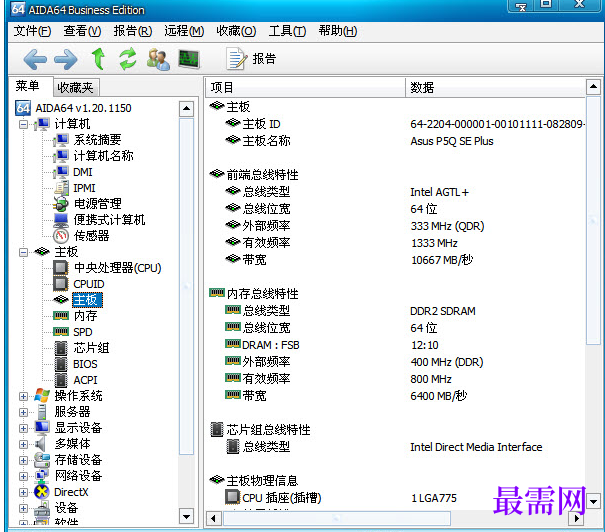Screen dimensions: 605x532
Task: Open the user management people icon
Action: pyautogui.click(x=158, y=59)
